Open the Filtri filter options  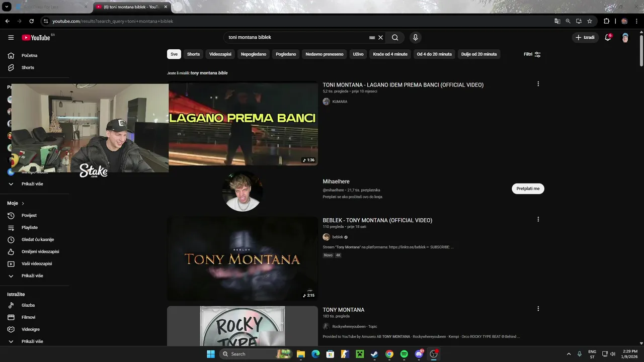[532, 54]
